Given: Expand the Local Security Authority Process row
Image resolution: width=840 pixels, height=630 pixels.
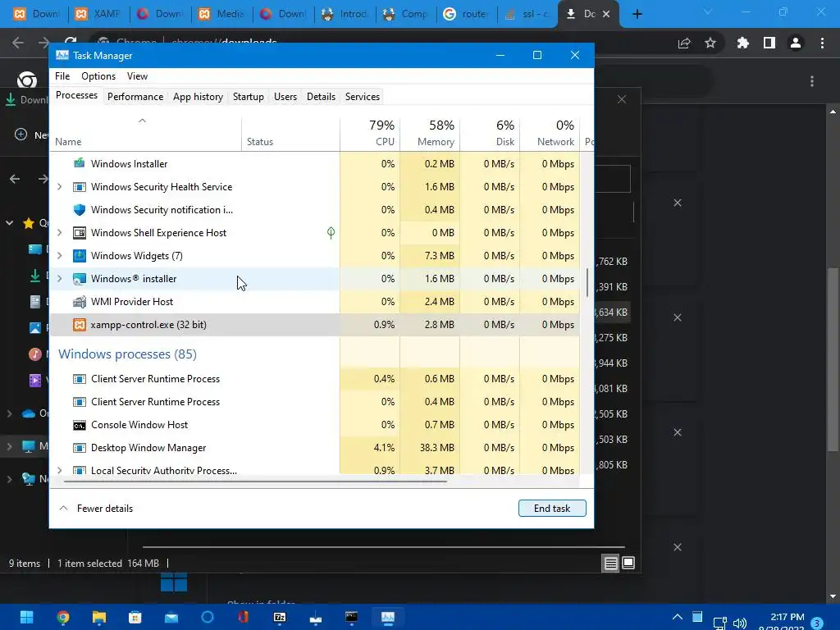Looking at the screenshot, I should click(x=59, y=470).
